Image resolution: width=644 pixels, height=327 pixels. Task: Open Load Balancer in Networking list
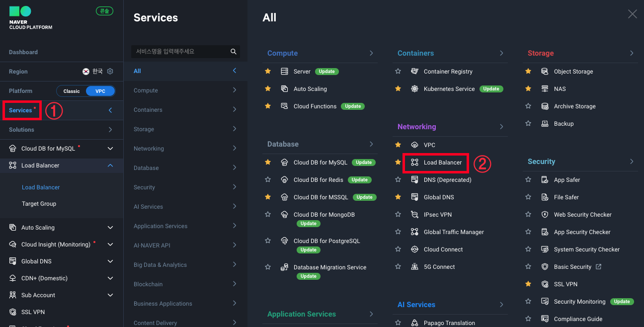tap(443, 163)
